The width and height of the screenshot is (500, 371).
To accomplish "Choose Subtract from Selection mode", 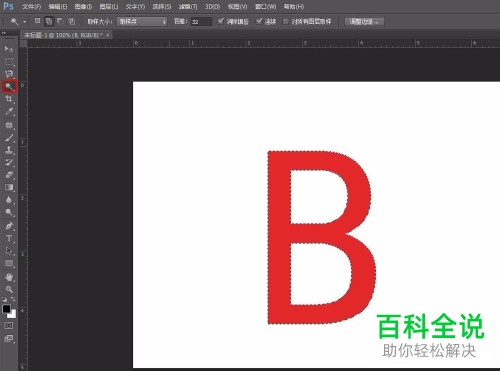I will coord(60,21).
